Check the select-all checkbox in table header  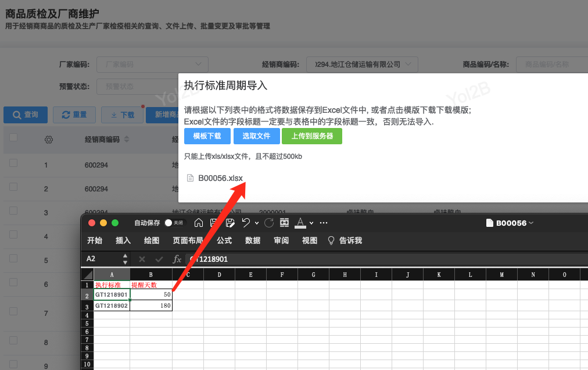coord(13,138)
